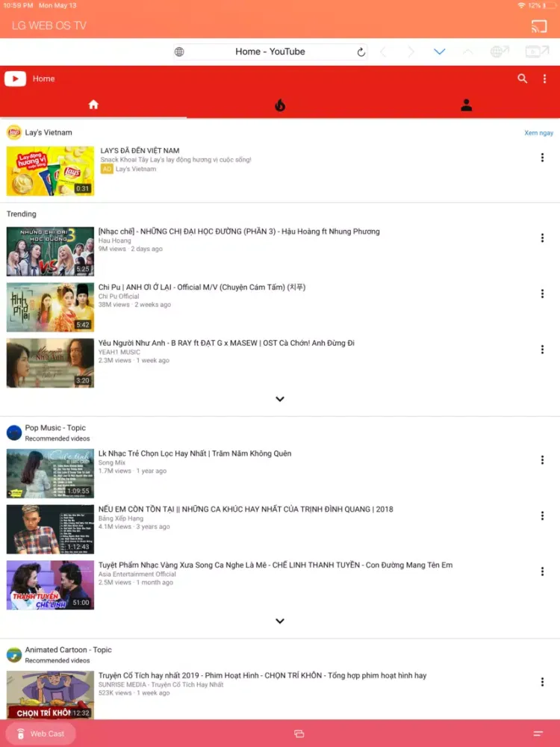560x747 pixels.
Task: Open NẾU EM CÒN TỒN TẠI thumbnail
Action: (x=50, y=530)
